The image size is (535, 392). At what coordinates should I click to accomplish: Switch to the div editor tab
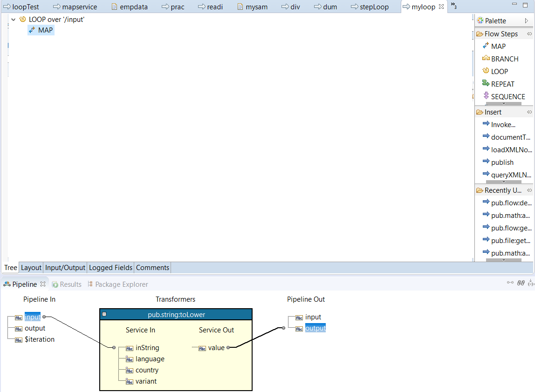tap(291, 7)
